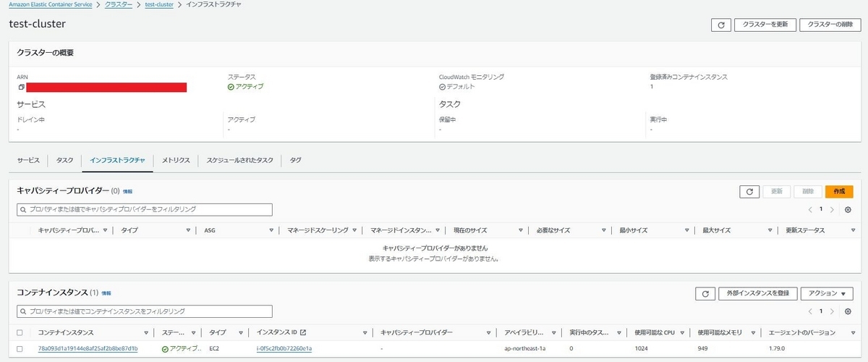868x362 pixels.
Task: Open test-cluster breadcrumb link
Action: coord(160,4)
